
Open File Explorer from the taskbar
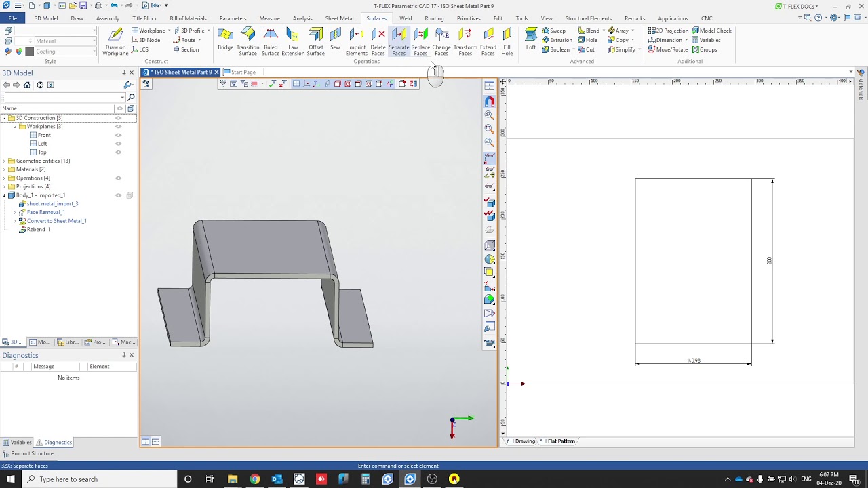coord(232,479)
